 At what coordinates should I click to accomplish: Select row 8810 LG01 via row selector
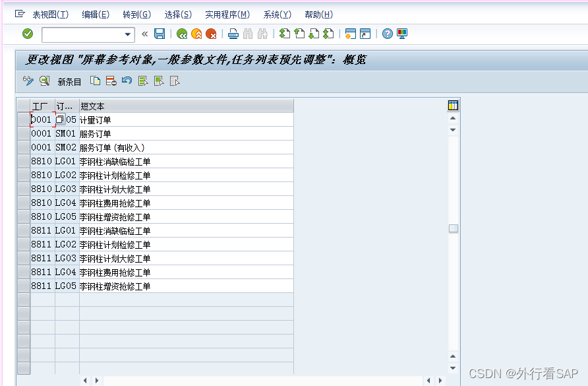tap(24, 162)
